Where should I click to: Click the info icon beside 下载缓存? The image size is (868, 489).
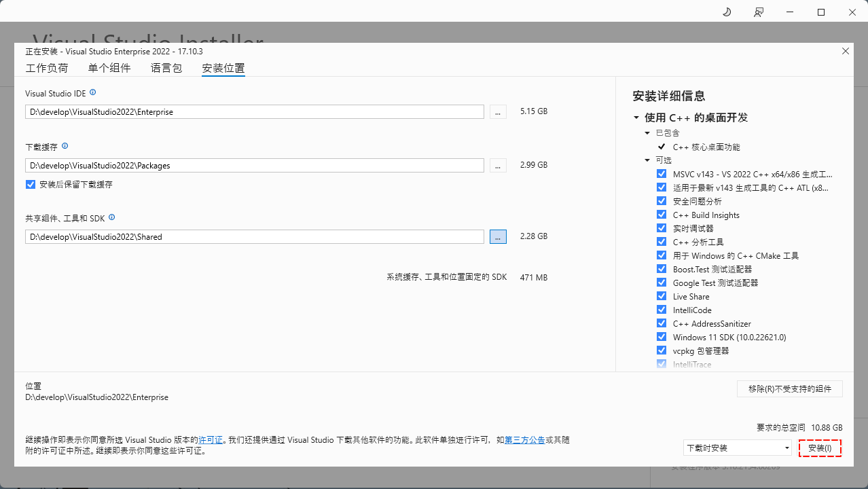[x=65, y=146]
